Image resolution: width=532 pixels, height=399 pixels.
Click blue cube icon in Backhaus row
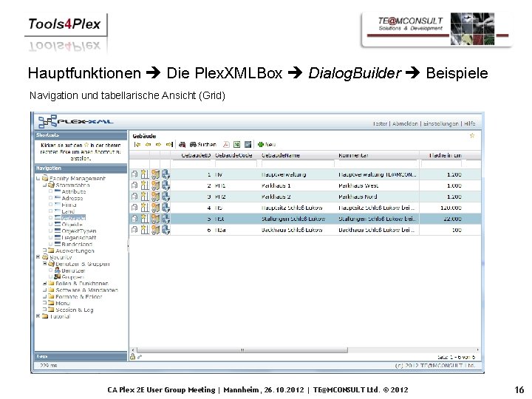click(166, 230)
